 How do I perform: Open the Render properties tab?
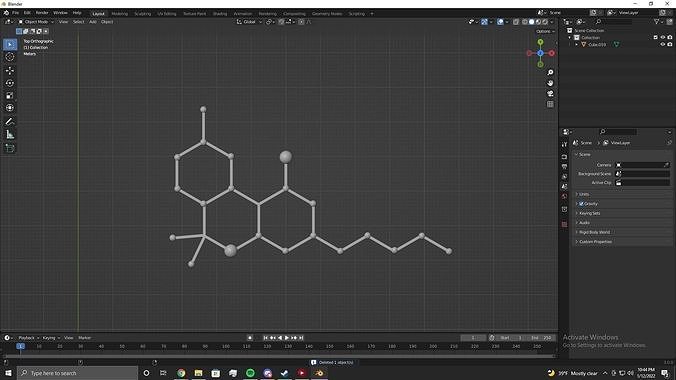click(x=564, y=157)
